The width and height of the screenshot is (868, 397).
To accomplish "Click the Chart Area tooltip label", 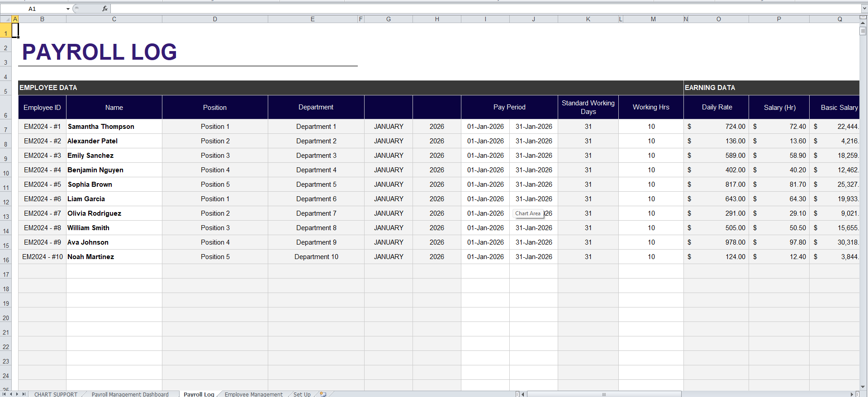I will pyautogui.click(x=528, y=213).
